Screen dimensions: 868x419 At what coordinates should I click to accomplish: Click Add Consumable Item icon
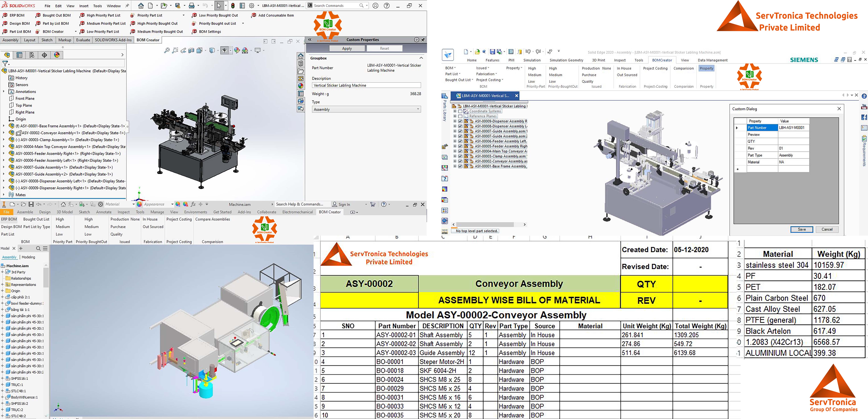coord(254,15)
